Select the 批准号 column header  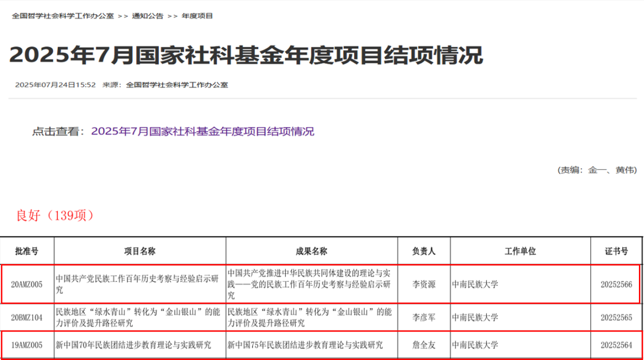coord(27,251)
